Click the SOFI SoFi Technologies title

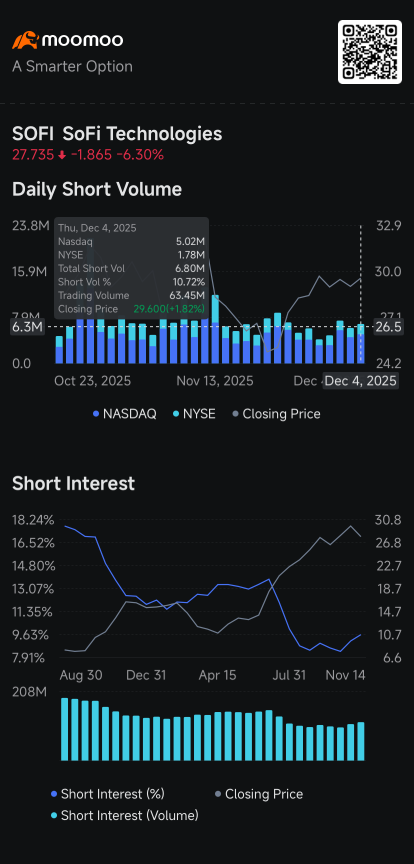coord(117,134)
